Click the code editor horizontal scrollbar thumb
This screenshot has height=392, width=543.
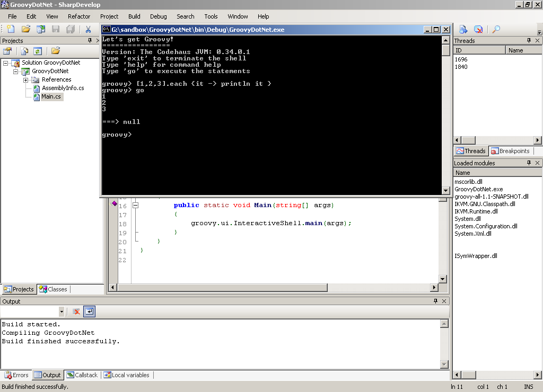pos(222,288)
